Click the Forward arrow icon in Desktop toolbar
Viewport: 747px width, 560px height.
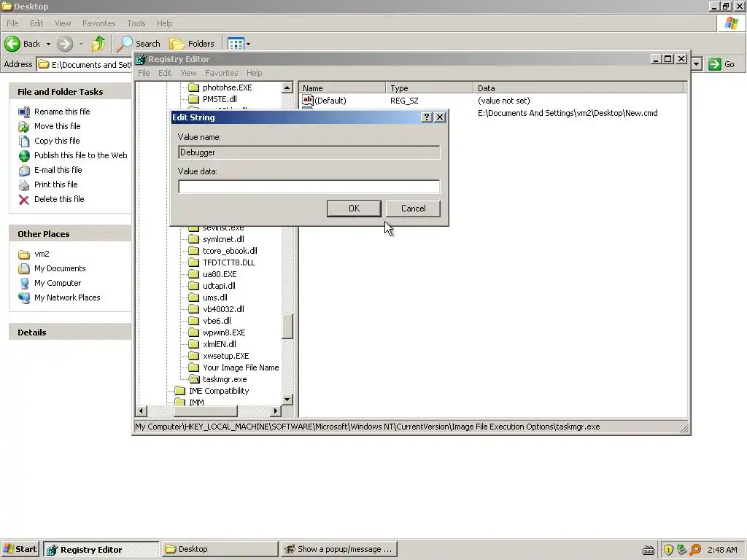(65, 44)
